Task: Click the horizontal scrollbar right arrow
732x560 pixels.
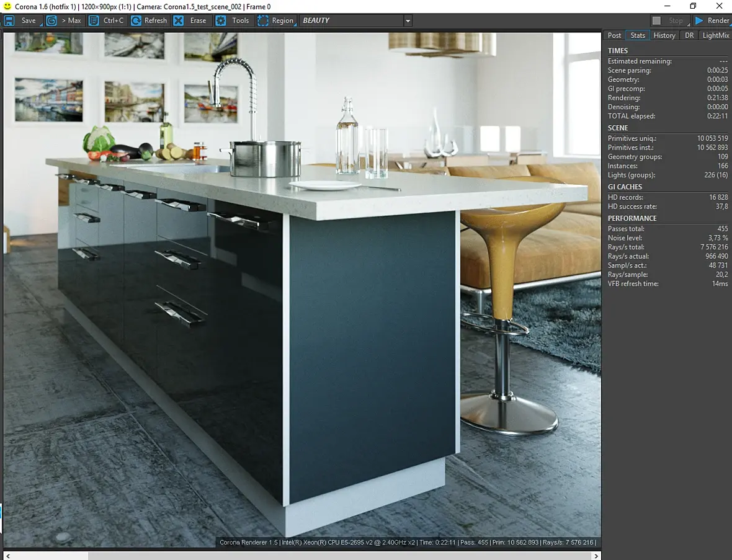Action: click(596, 556)
